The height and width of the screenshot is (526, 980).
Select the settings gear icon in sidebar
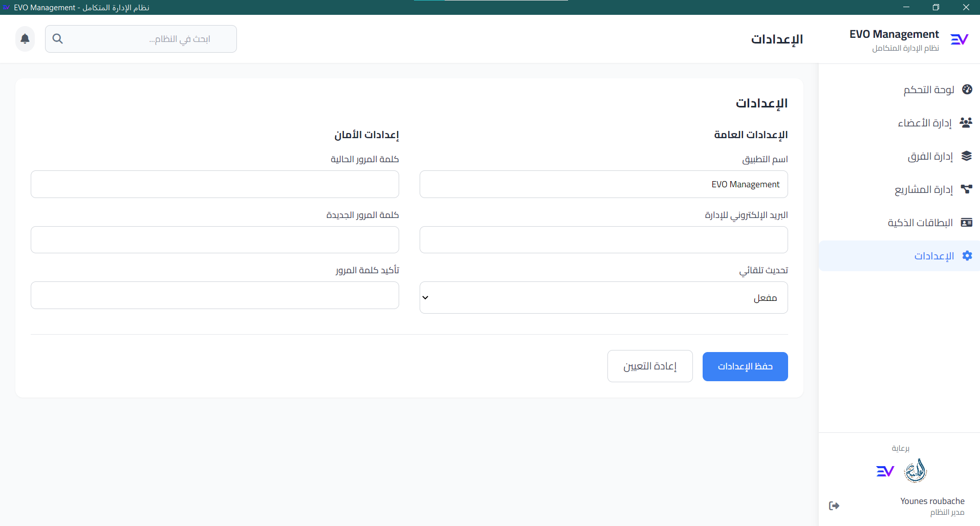coord(967,256)
